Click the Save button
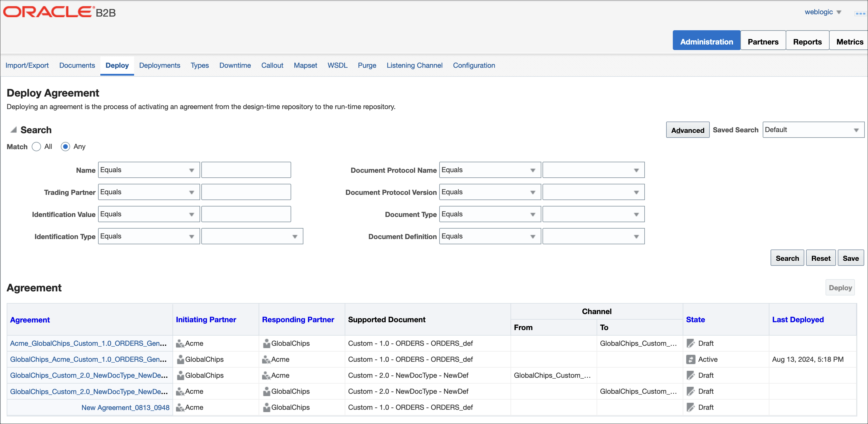This screenshot has height=424, width=868. (851, 258)
